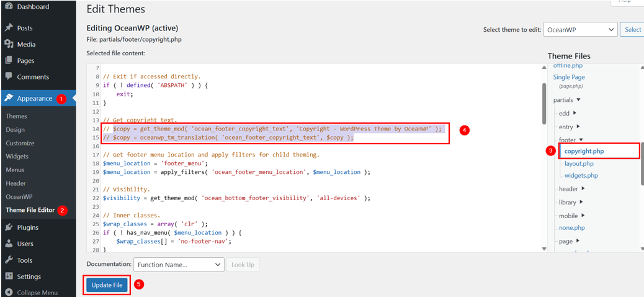Open the Function Name documentation dropdown
Image resolution: width=644 pixels, height=297 pixels.
point(179,265)
